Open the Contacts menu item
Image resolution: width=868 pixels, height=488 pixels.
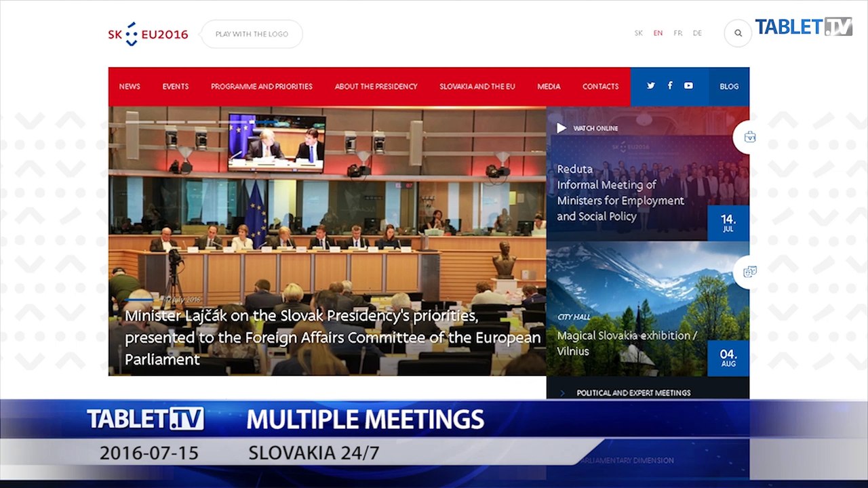pyautogui.click(x=600, y=87)
